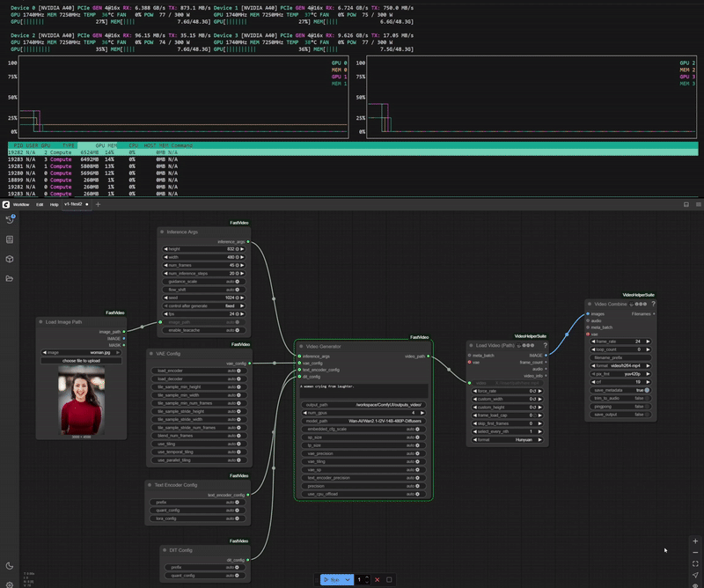
Task: Open the node library sidebar icon
Action: [x=10, y=239]
